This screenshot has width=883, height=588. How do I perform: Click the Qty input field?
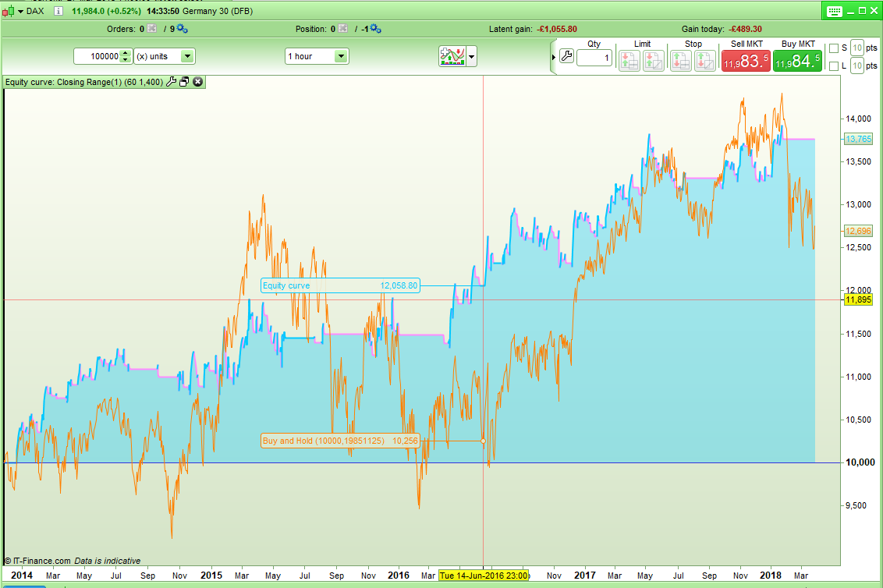(x=594, y=58)
